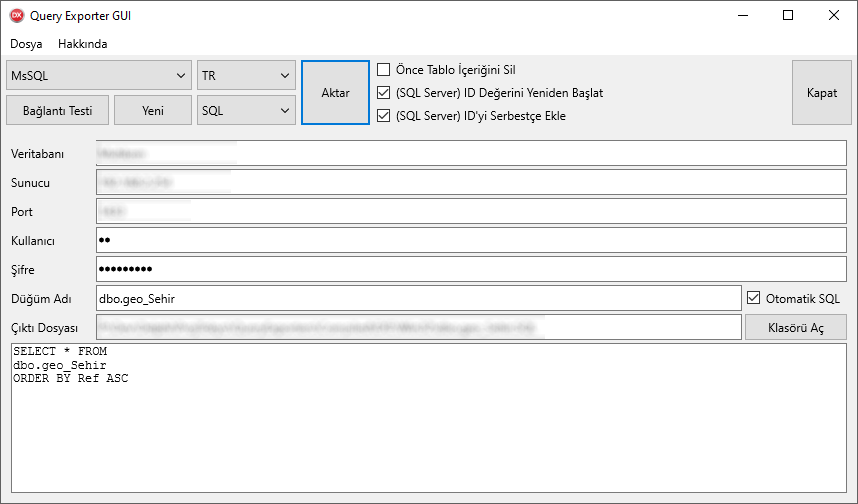
Task: Click the Aktar button
Action: click(335, 92)
